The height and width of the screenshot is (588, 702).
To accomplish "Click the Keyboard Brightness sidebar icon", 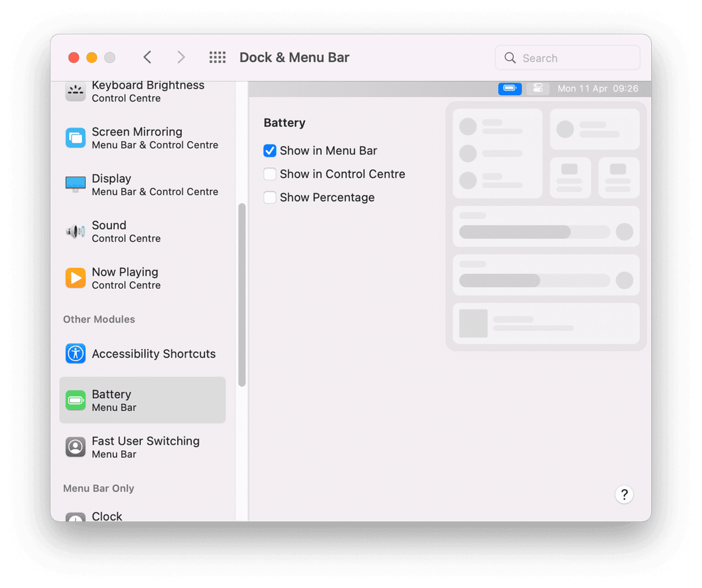I will click(76, 91).
